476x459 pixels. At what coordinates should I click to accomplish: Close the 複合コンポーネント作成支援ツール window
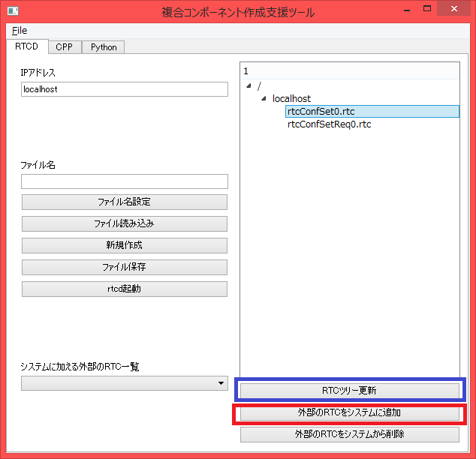tap(453, 9)
